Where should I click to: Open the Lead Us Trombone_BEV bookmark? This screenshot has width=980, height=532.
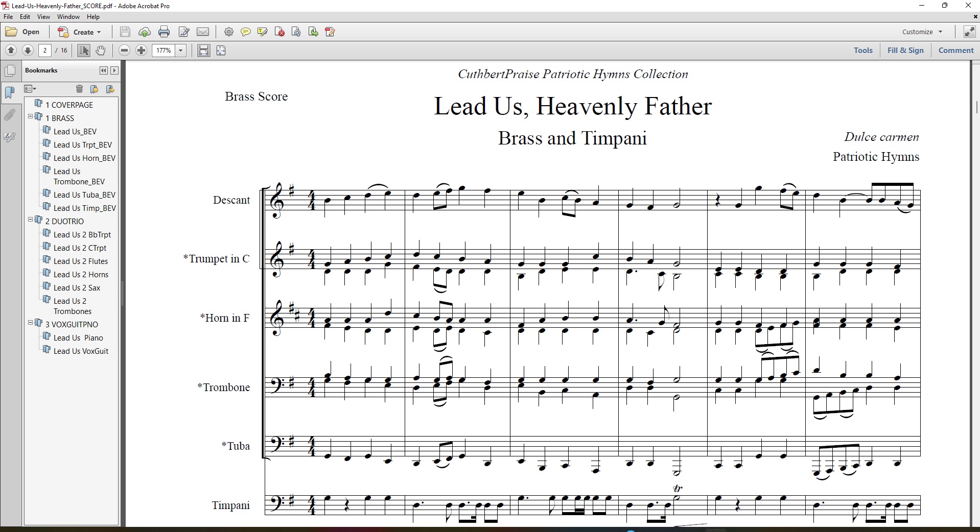79,177
